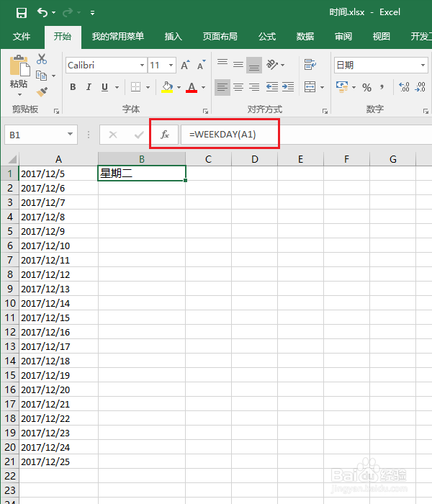The width and height of the screenshot is (432, 504).
Task: Open the font color dropdown arrow
Action: [x=203, y=87]
